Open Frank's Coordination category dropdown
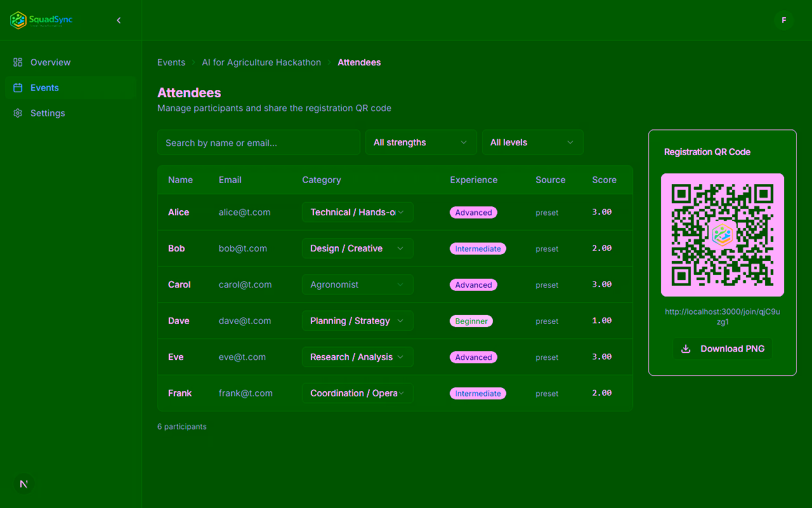The height and width of the screenshot is (508, 812). [358, 393]
